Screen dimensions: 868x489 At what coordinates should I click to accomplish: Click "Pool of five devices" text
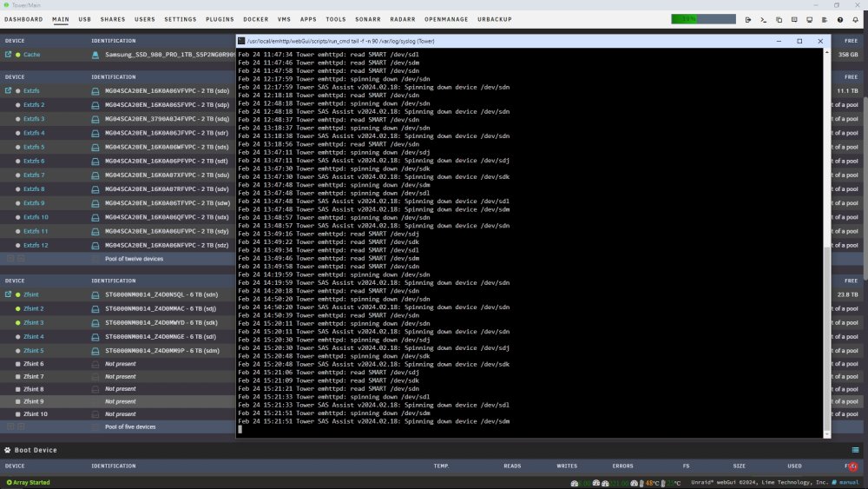pos(130,427)
